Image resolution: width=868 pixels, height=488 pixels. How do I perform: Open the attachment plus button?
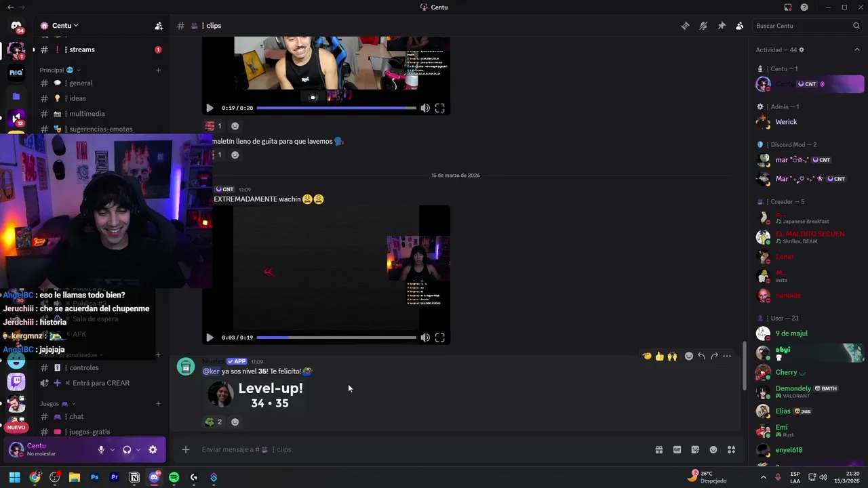185,449
